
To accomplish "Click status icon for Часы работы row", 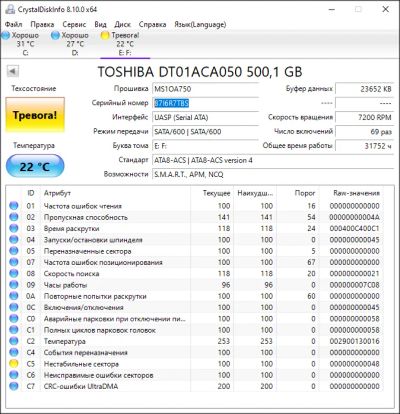I will click(x=14, y=285).
